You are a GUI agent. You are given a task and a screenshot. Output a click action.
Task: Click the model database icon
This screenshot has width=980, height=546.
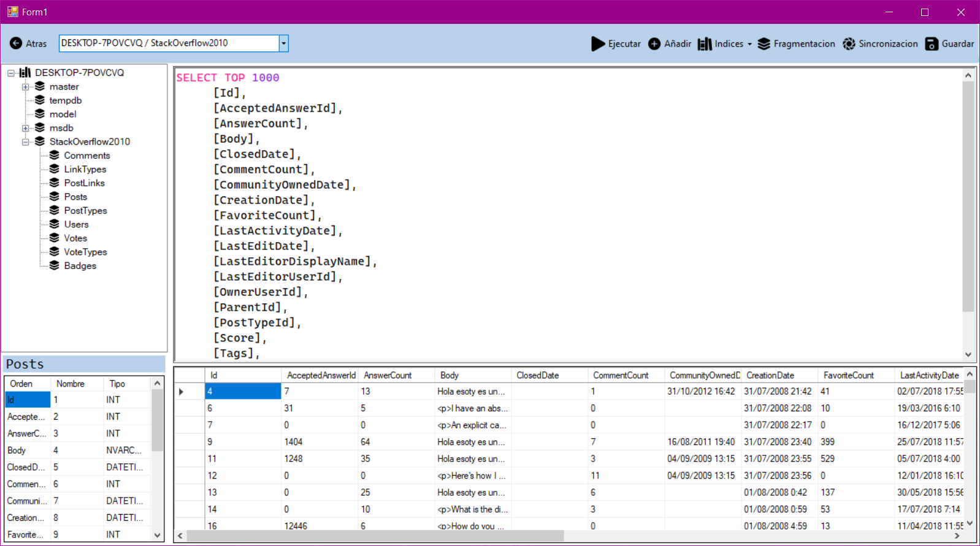pos(40,114)
